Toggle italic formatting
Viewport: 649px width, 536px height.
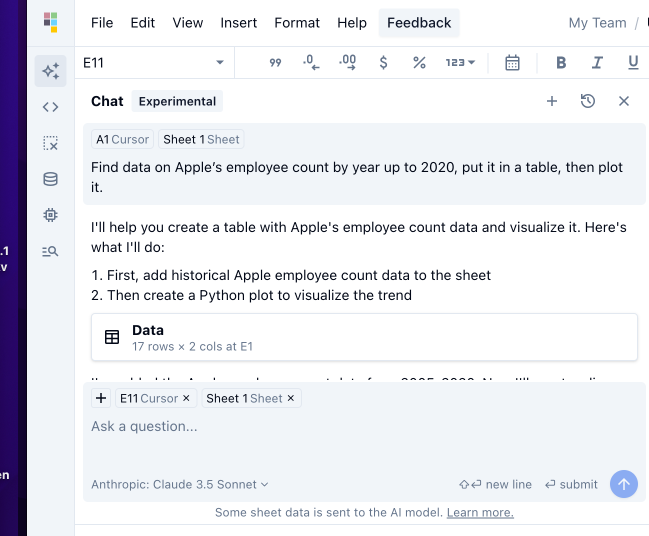(597, 63)
